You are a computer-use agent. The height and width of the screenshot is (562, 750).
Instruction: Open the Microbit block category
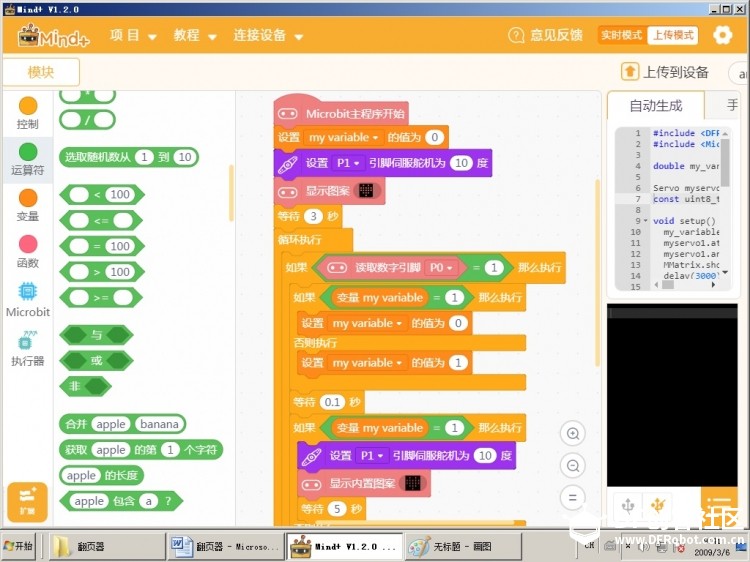click(28, 299)
